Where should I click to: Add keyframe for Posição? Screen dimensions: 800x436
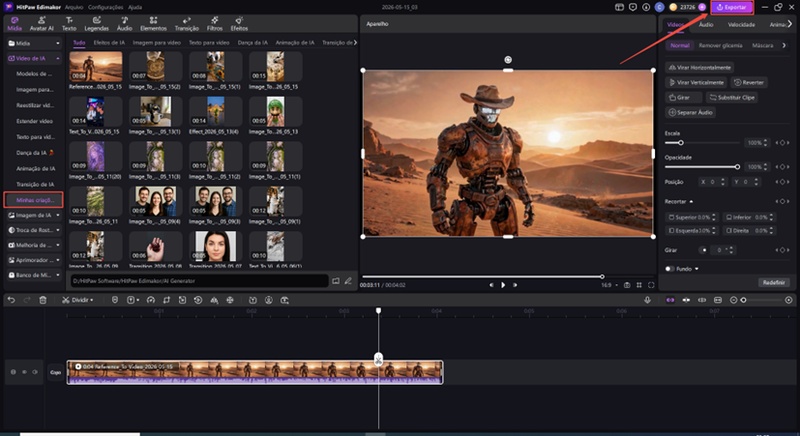[x=782, y=182]
